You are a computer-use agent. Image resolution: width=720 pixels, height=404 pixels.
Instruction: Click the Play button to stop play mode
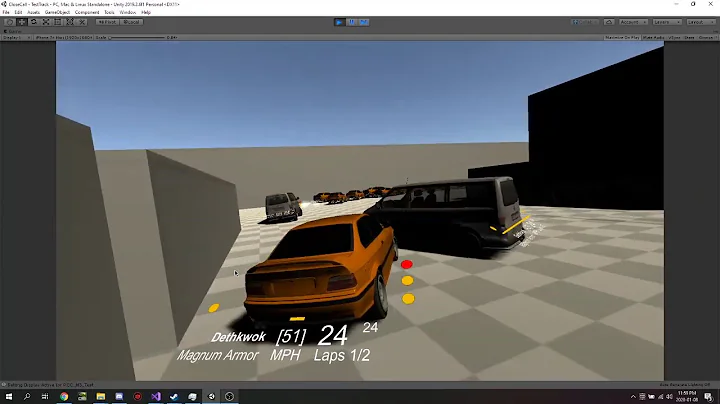pos(339,22)
